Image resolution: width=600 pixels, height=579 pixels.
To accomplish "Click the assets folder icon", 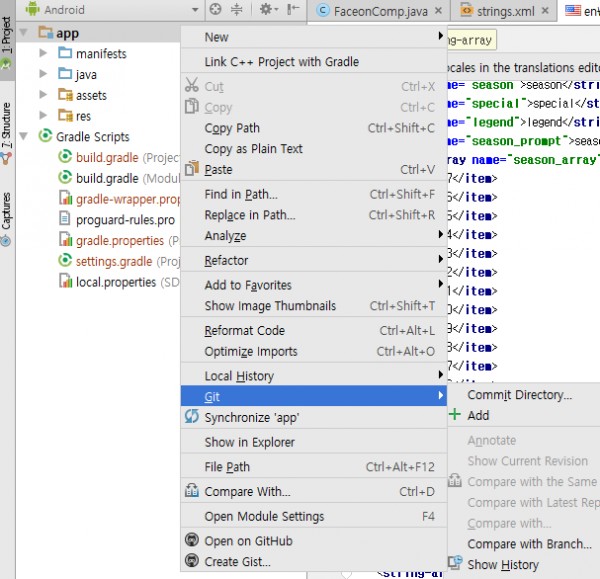I will click(x=65, y=95).
